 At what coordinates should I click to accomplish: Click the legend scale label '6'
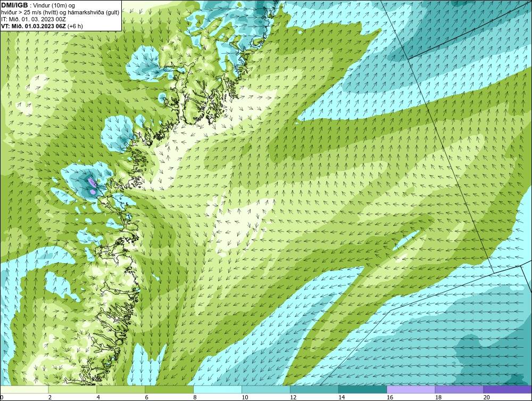pyautogui.click(x=147, y=397)
